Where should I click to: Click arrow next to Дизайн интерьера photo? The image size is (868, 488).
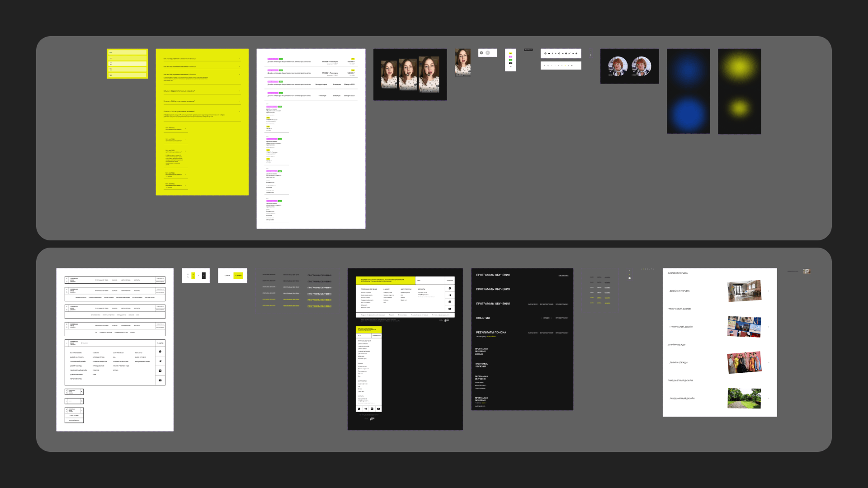(769, 291)
